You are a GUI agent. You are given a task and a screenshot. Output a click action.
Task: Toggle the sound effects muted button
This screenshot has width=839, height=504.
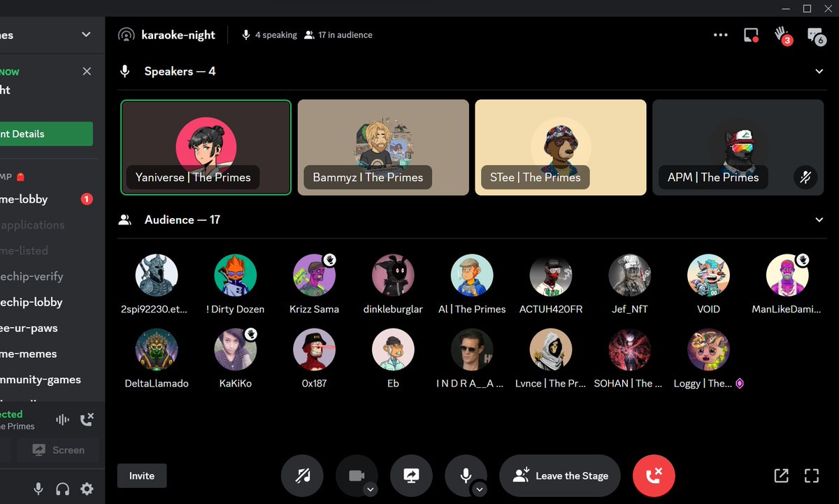[x=302, y=475]
